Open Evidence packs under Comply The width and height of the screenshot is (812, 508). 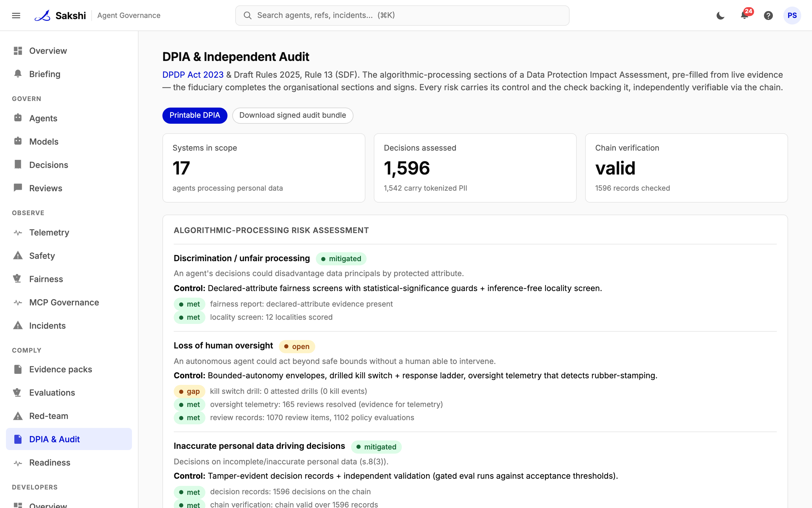coord(69,369)
